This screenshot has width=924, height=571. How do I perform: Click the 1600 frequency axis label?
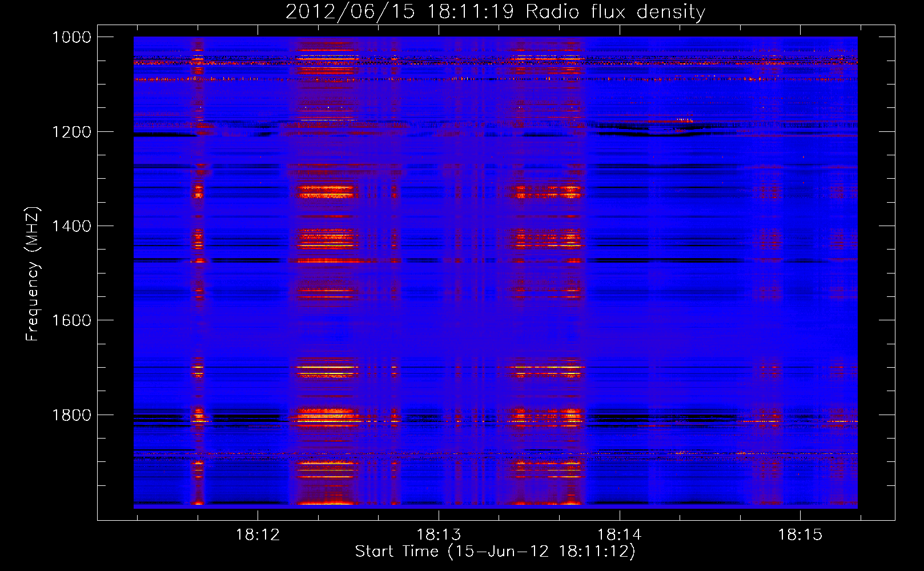[x=71, y=320]
